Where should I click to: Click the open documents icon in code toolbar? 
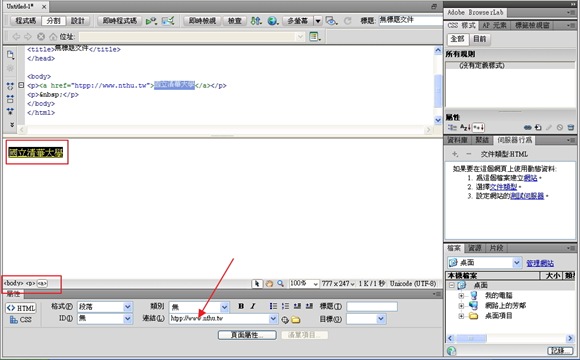[10, 55]
